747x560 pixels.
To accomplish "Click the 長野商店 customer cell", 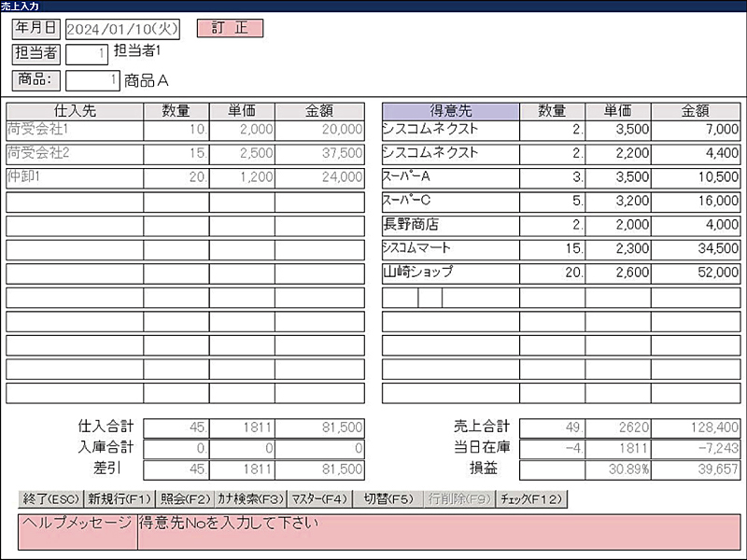I will (450, 225).
